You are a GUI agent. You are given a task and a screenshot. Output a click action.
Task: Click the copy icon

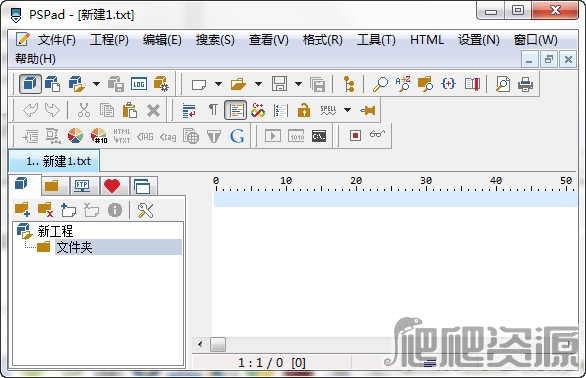pos(107,110)
